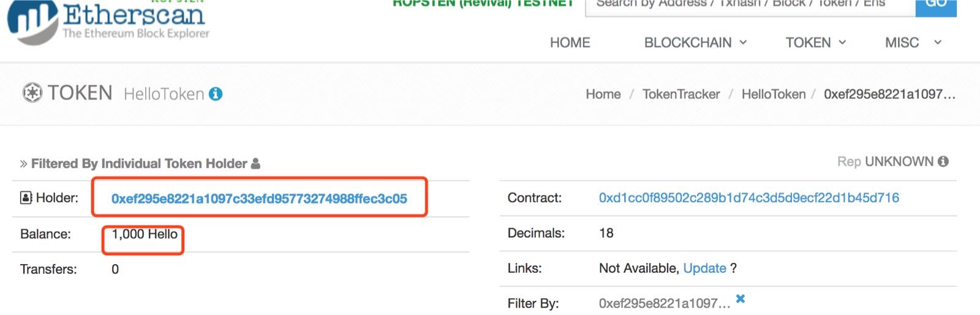
Task: Click the Rep UNKNOWN info icon
Action: click(943, 161)
